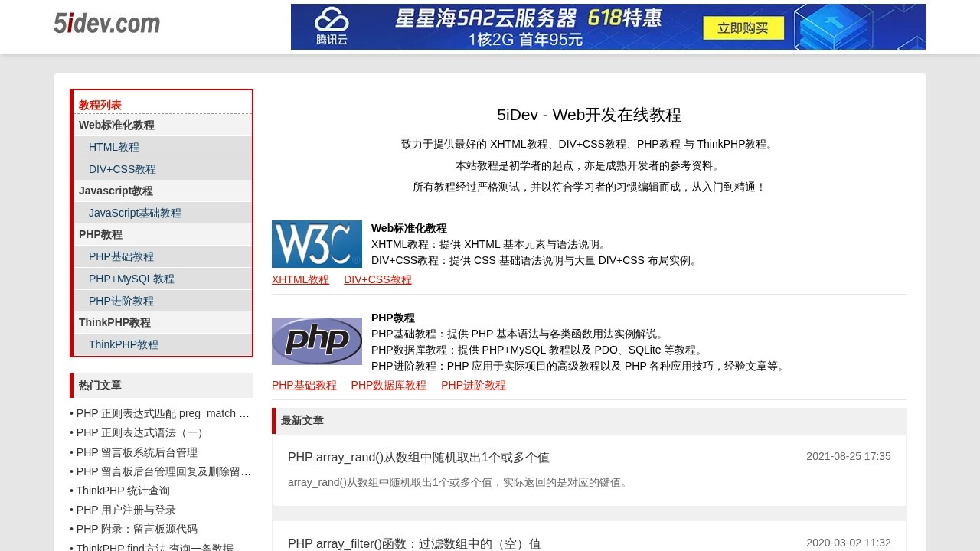Open the ThinkPHP教程 sidebar entry
This screenshot has width=980, height=551.
pos(125,344)
